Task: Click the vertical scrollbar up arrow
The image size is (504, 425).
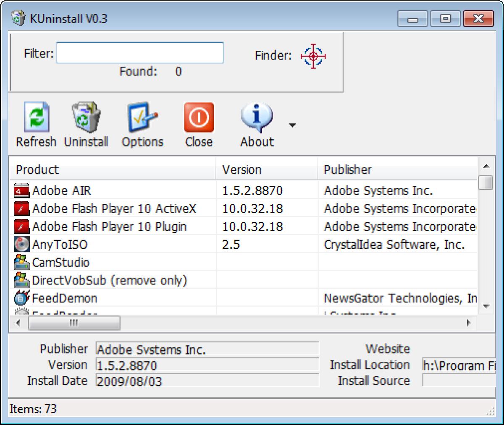Action: [486, 167]
